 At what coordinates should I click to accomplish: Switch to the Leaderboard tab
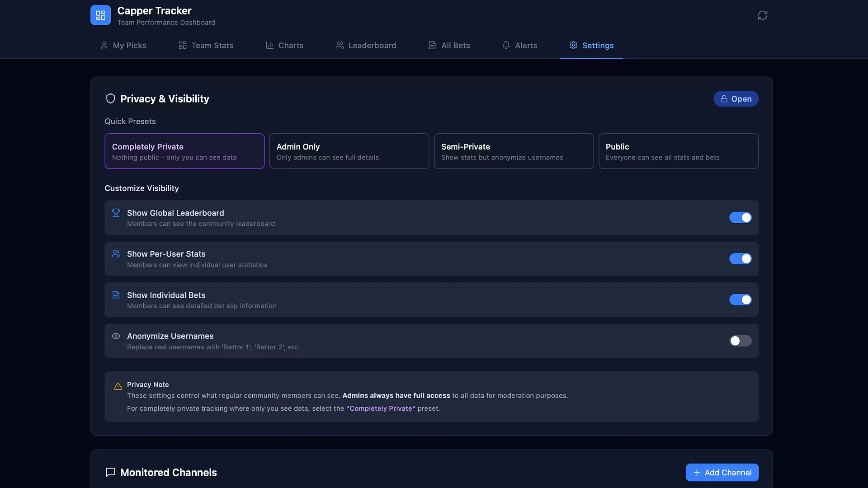366,45
